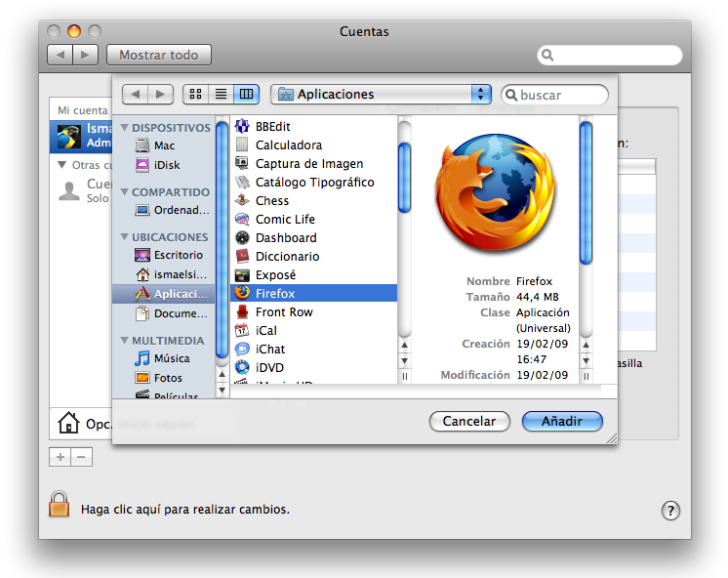Open help with question mark button
Viewport: 728px width, 578px height.
coord(670,511)
